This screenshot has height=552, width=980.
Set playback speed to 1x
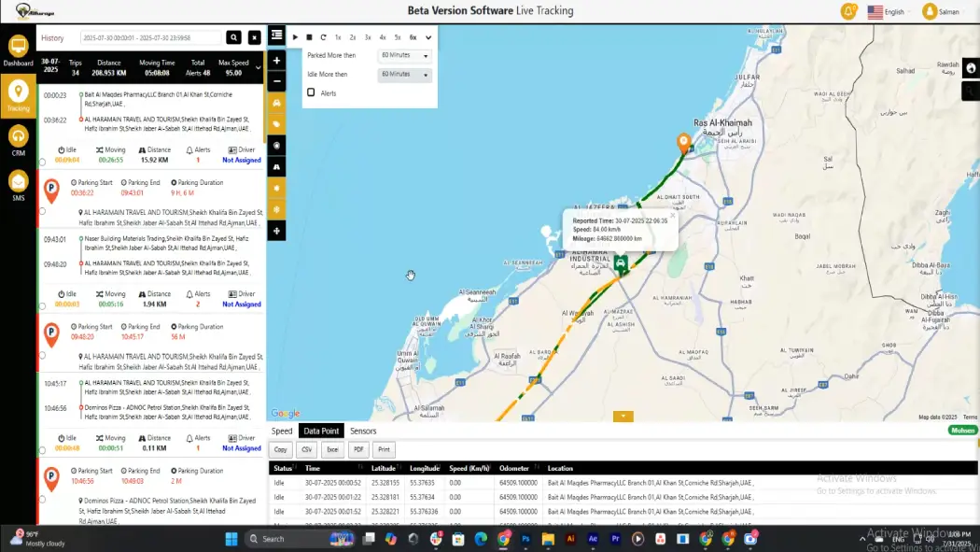click(338, 37)
